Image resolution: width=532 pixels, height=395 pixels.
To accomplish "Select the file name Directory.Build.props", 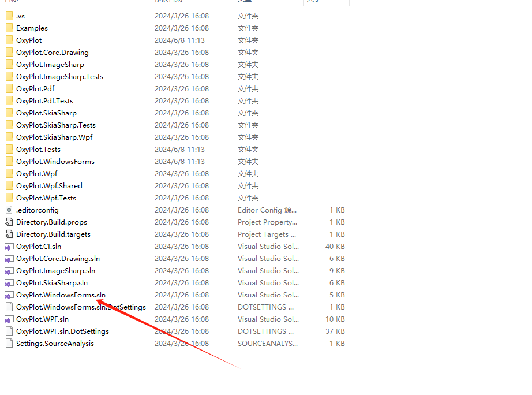I will coord(51,222).
